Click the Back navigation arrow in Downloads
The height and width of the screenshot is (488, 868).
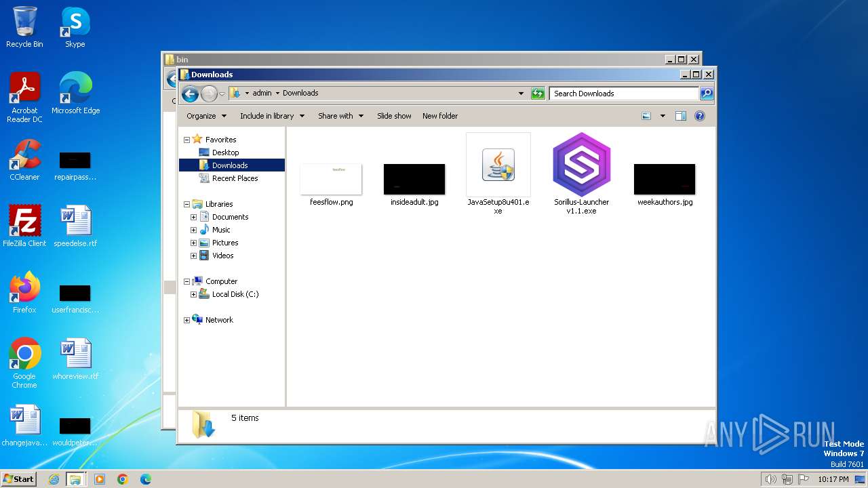click(x=191, y=94)
